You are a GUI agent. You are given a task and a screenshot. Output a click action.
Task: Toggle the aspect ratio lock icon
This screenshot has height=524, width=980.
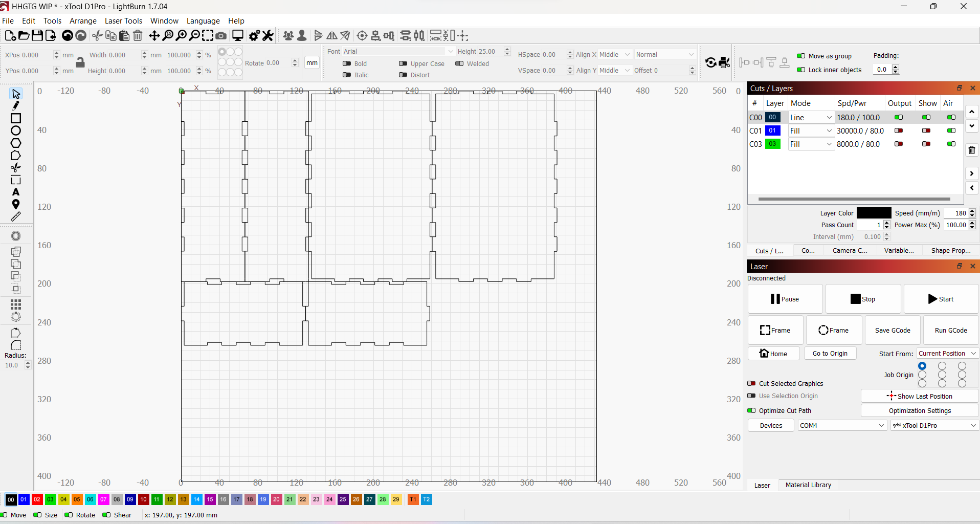(80, 62)
